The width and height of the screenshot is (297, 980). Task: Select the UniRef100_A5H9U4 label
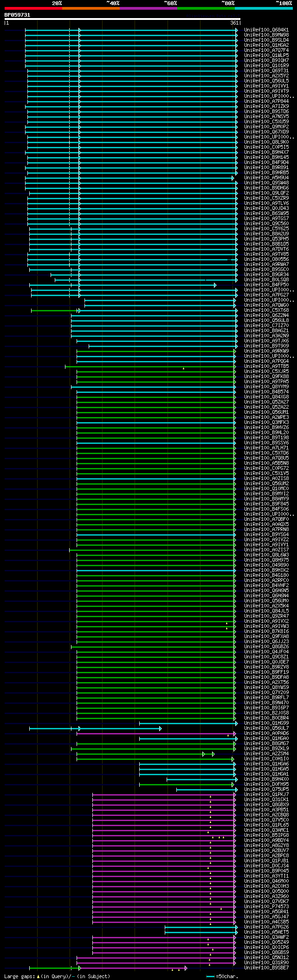(x=266, y=177)
